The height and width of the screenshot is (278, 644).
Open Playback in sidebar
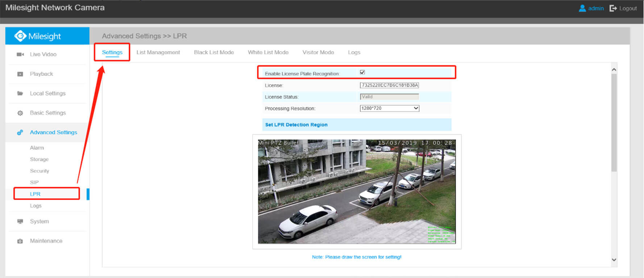click(x=41, y=74)
